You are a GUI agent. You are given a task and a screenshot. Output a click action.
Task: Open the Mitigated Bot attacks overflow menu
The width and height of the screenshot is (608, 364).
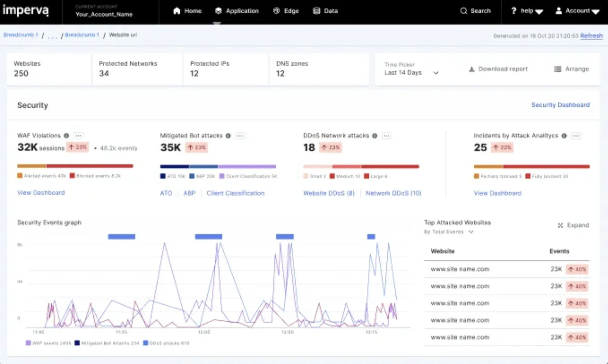point(240,136)
